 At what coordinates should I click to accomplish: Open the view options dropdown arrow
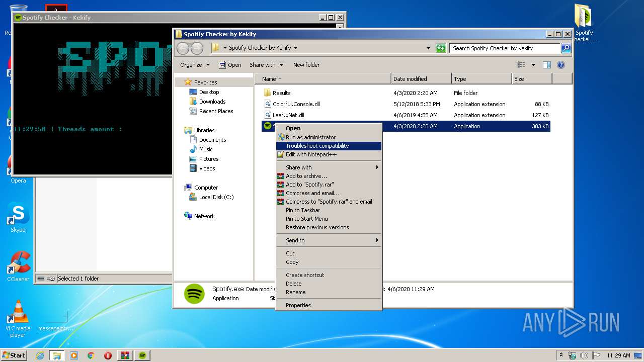point(533,65)
